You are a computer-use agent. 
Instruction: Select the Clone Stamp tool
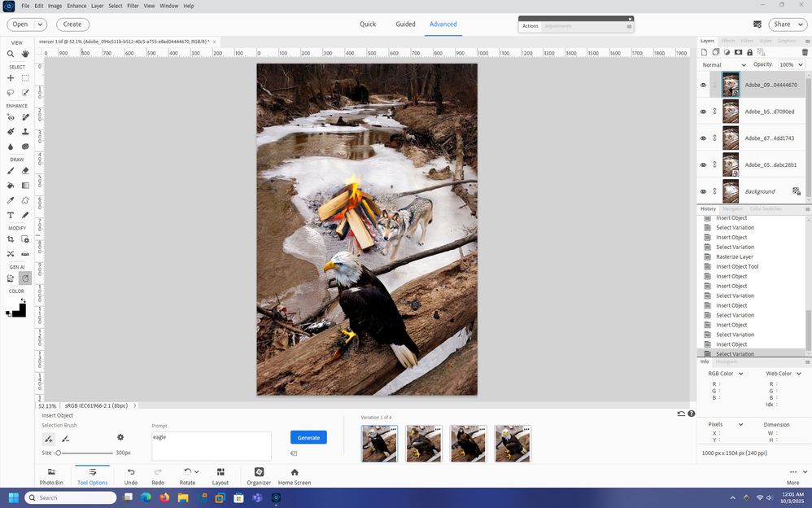coord(25,132)
